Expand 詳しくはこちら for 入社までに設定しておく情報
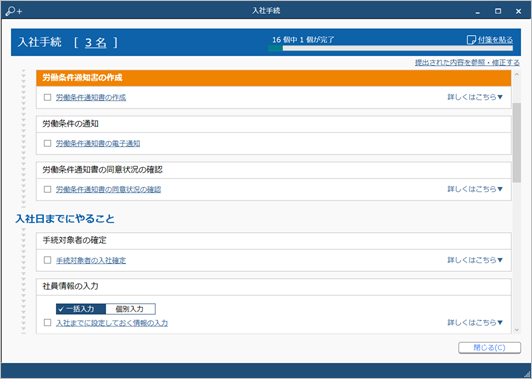 tap(475, 322)
